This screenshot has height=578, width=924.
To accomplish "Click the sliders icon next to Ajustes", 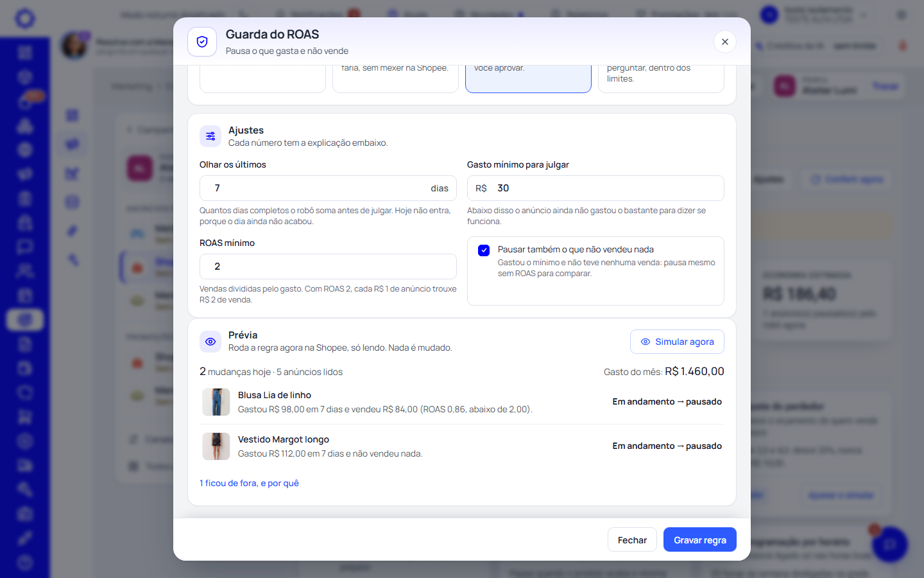I will click(x=210, y=136).
